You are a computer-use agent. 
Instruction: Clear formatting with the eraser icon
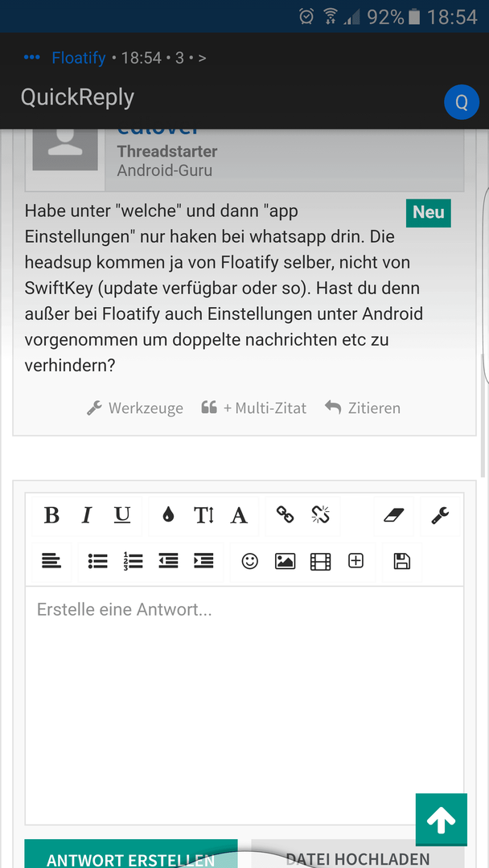pos(394,516)
